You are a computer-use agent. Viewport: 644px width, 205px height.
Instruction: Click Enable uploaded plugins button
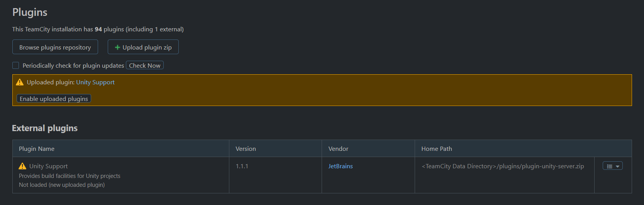point(54,99)
